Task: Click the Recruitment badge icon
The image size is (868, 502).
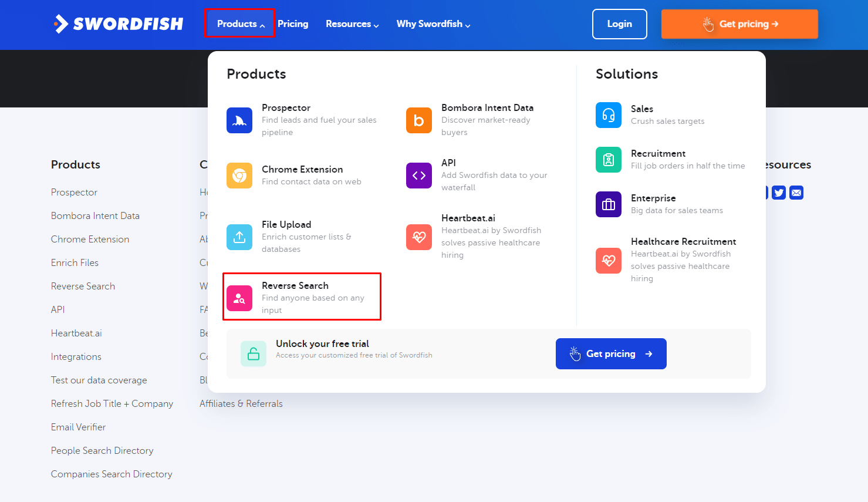Action: point(608,159)
